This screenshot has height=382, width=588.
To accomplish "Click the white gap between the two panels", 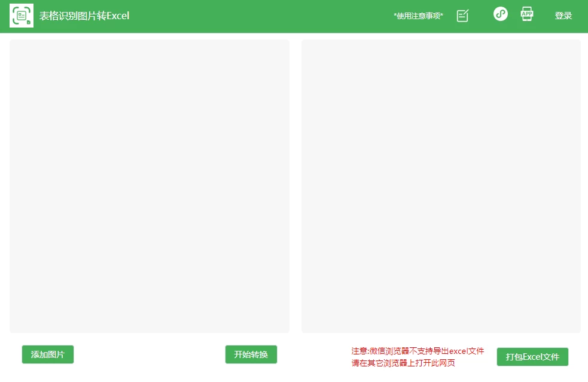I will pos(295,186).
